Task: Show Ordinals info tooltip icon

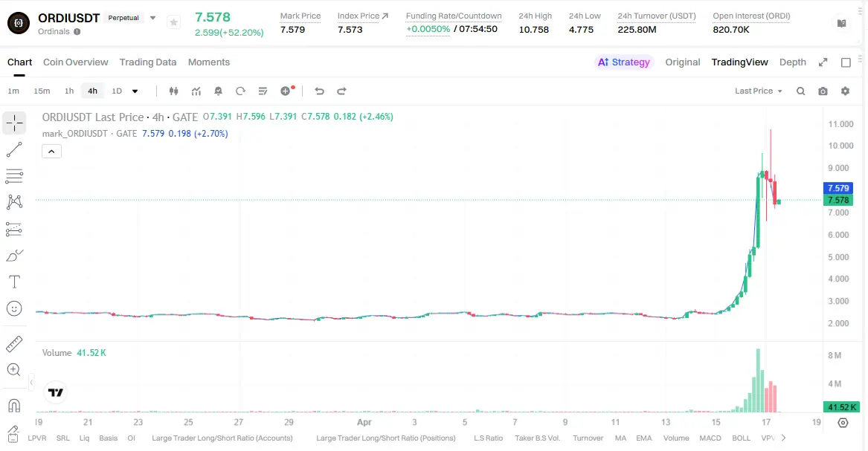Action: tap(77, 31)
